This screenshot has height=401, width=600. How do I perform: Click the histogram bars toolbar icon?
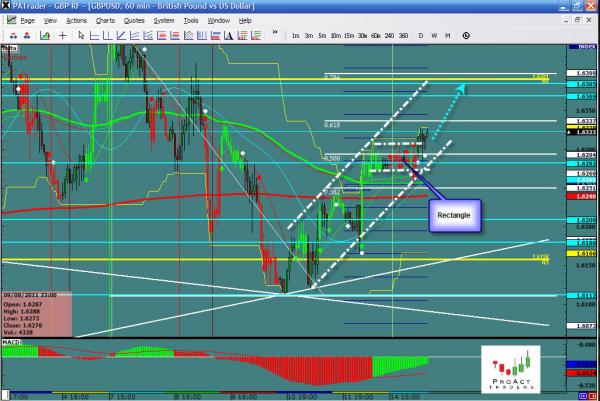tap(199, 35)
